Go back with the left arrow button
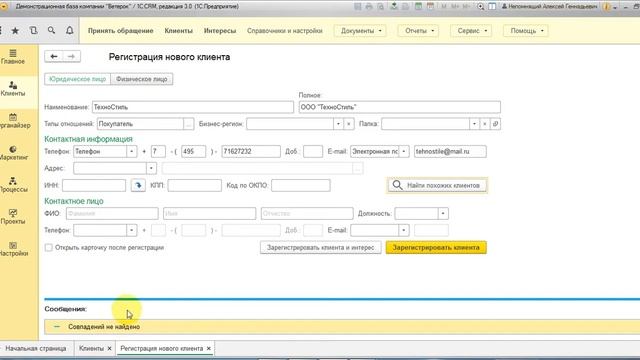The height and width of the screenshot is (360, 640). pyautogui.click(x=53, y=56)
